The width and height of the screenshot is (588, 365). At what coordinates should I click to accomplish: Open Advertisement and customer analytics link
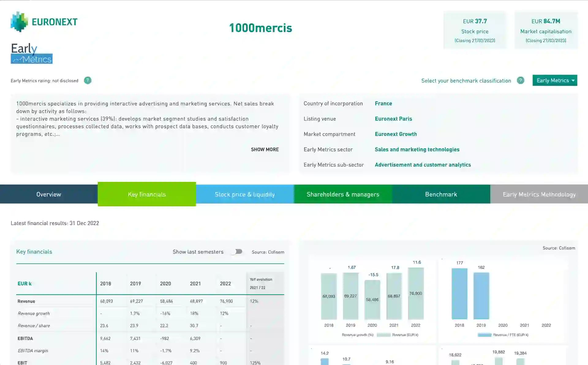tap(423, 165)
